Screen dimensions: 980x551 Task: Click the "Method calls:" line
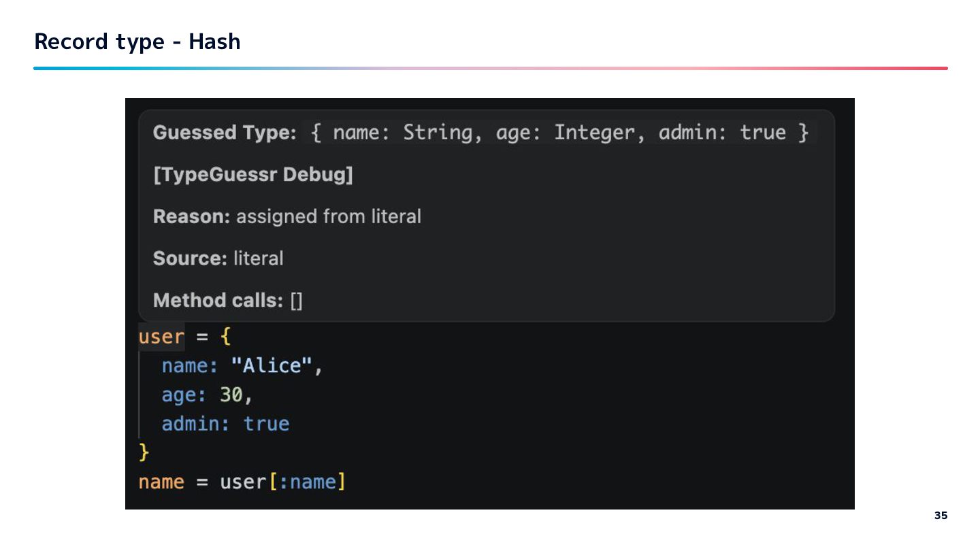[x=227, y=300]
